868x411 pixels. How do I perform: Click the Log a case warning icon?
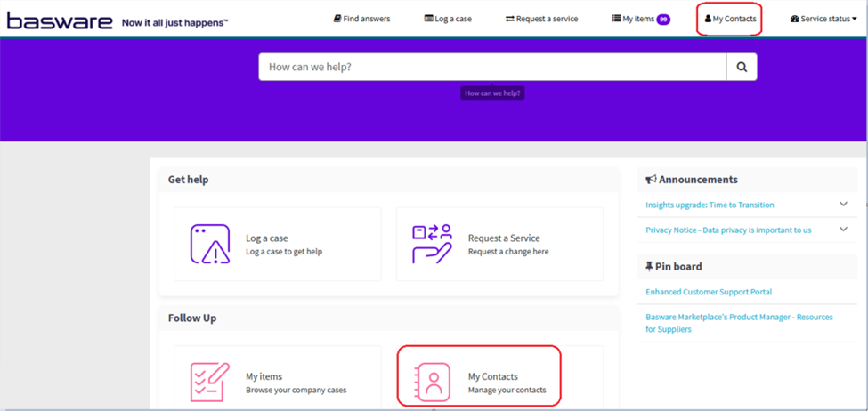pyautogui.click(x=210, y=245)
